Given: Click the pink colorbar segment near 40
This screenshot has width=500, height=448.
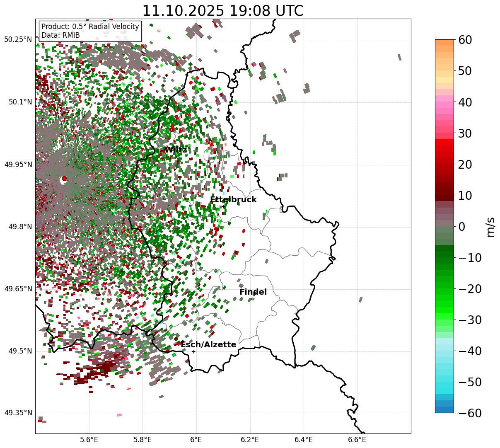Looking at the screenshot, I should click(444, 105).
